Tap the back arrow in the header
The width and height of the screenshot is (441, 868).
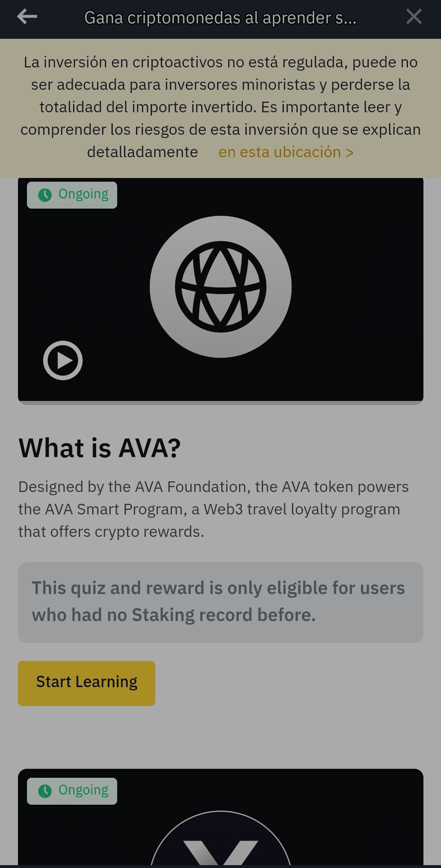(x=27, y=17)
